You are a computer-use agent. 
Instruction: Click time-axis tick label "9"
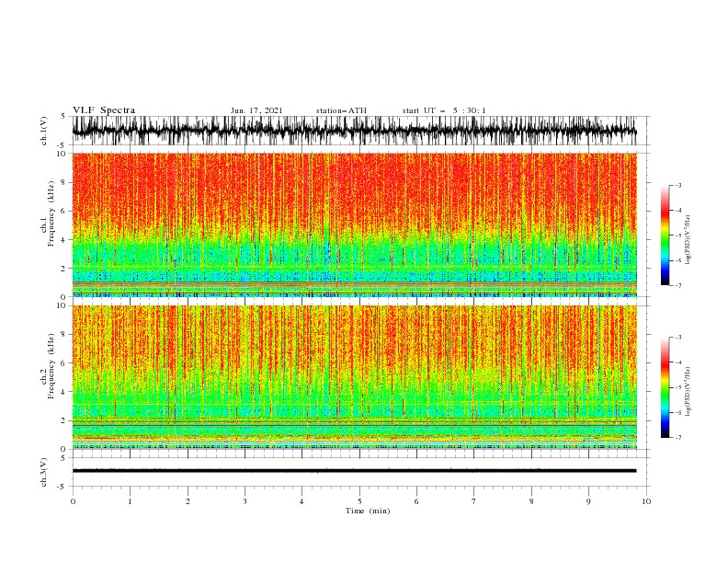pos(588,501)
